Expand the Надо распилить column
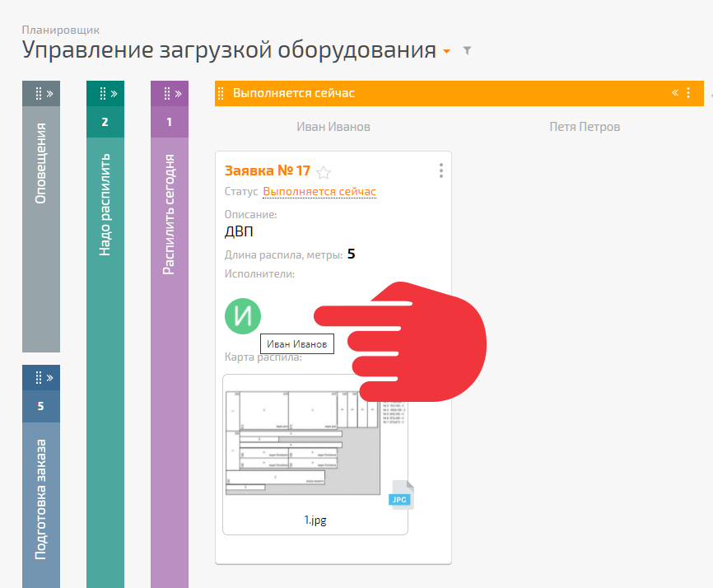The image size is (713, 588). [x=114, y=94]
